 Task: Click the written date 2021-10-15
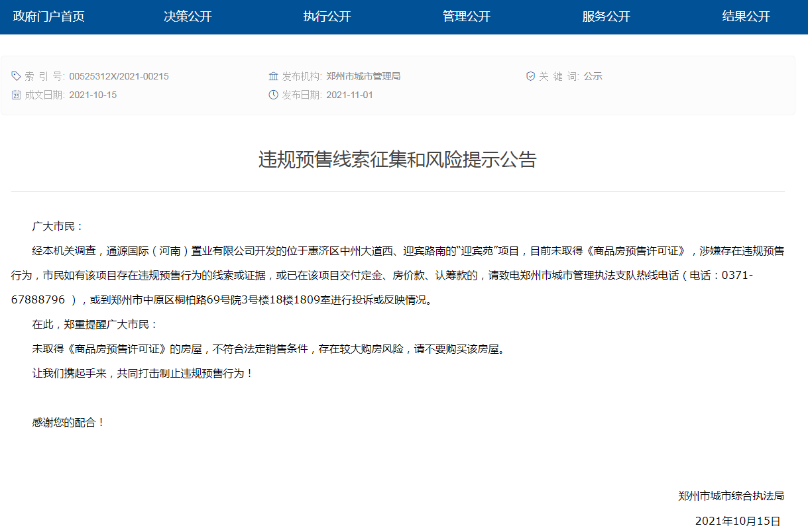tap(93, 95)
